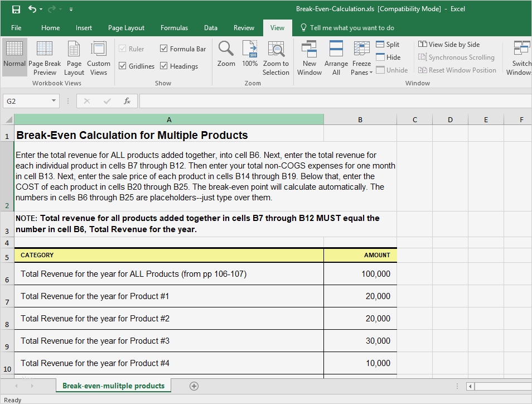This screenshot has height=404, width=532.
Task: Switch to the Page Layout ribbon tab
Action: pyautogui.click(x=126, y=28)
